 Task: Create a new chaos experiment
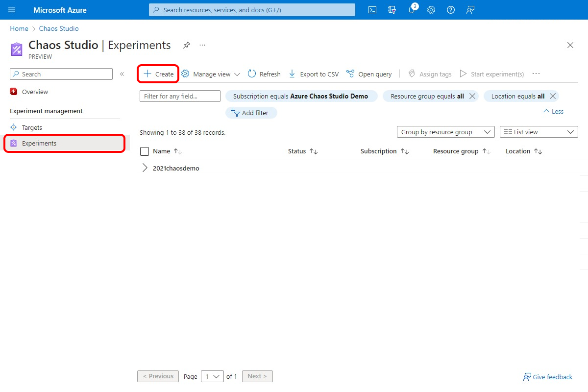click(x=157, y=73)
